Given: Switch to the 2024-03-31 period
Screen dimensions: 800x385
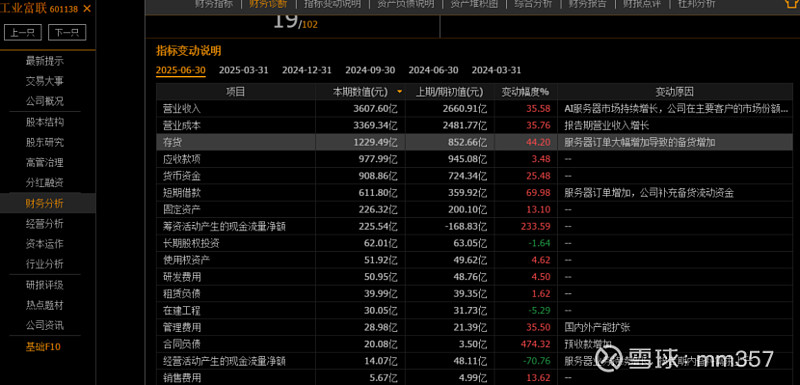Looking at the screenshot, I should (x=496, y=70).
